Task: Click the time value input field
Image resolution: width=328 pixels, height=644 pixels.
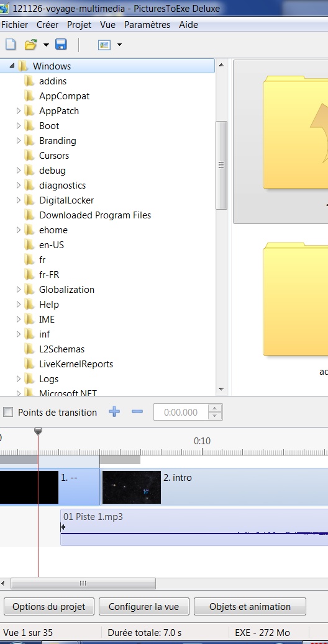Action: pyautogui.click(x=181, y=413)
